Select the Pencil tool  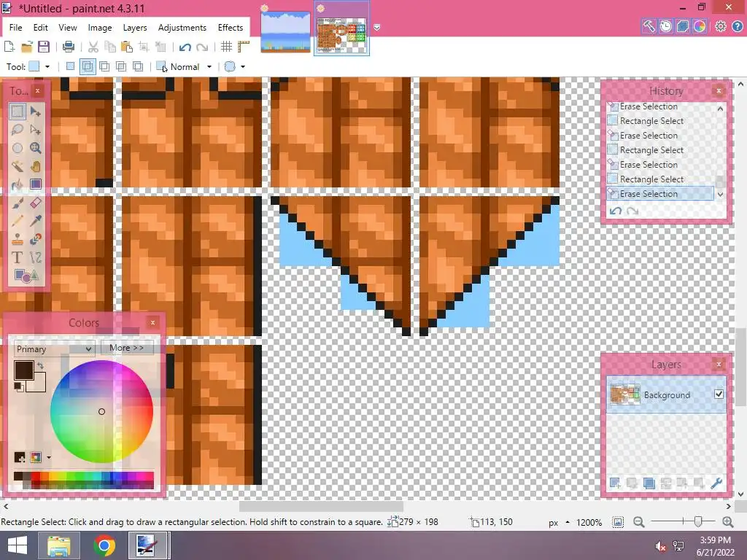click(18, 221)
